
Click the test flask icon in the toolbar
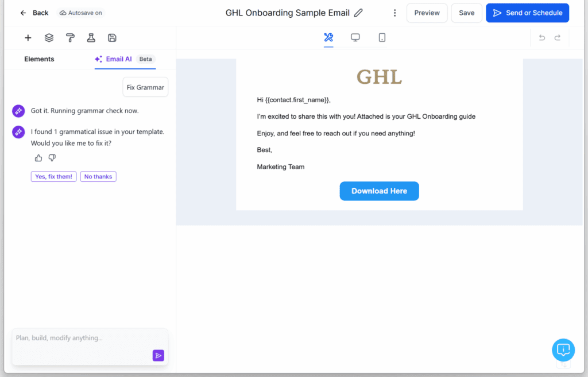[91, 37]
